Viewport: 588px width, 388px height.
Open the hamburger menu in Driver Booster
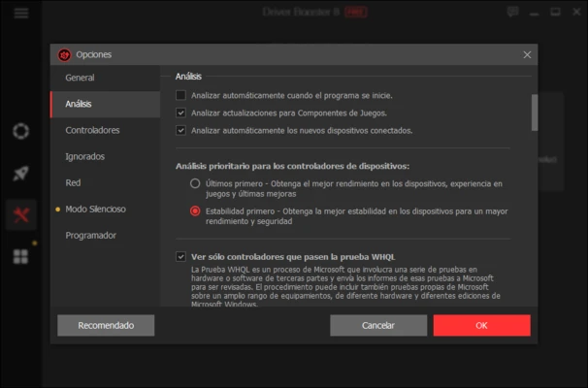pos(21,14)
